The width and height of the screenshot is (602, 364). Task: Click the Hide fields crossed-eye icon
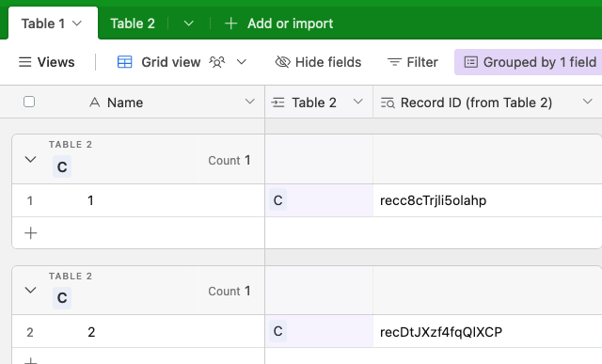click(x=282, y=62)
